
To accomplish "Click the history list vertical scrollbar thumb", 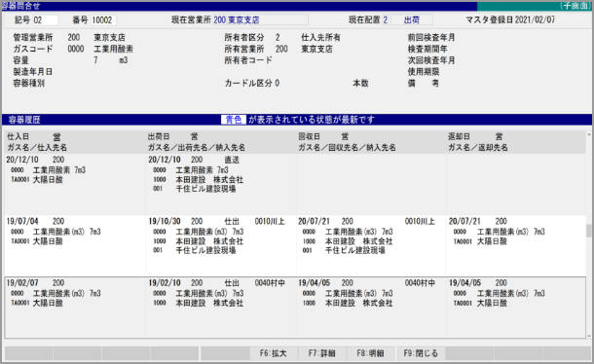I will 589,231.
